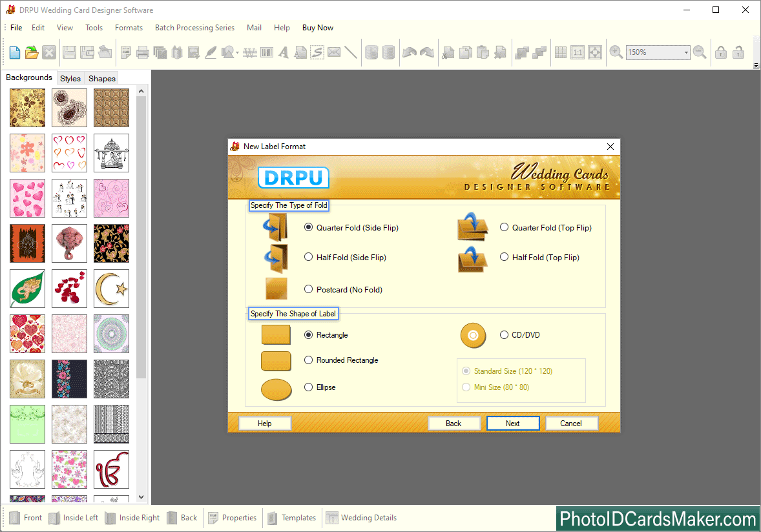Screen dimensions: 761x532
Task: Select the feather signature tool icon
Action: pyautogui.click(x=211, y=52)
